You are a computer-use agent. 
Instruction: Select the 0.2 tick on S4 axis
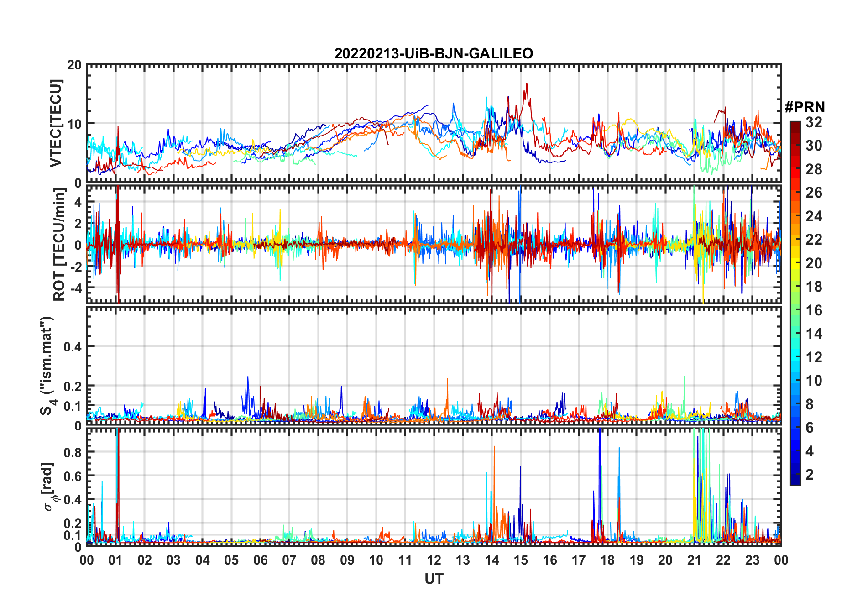tap(73, 386)
